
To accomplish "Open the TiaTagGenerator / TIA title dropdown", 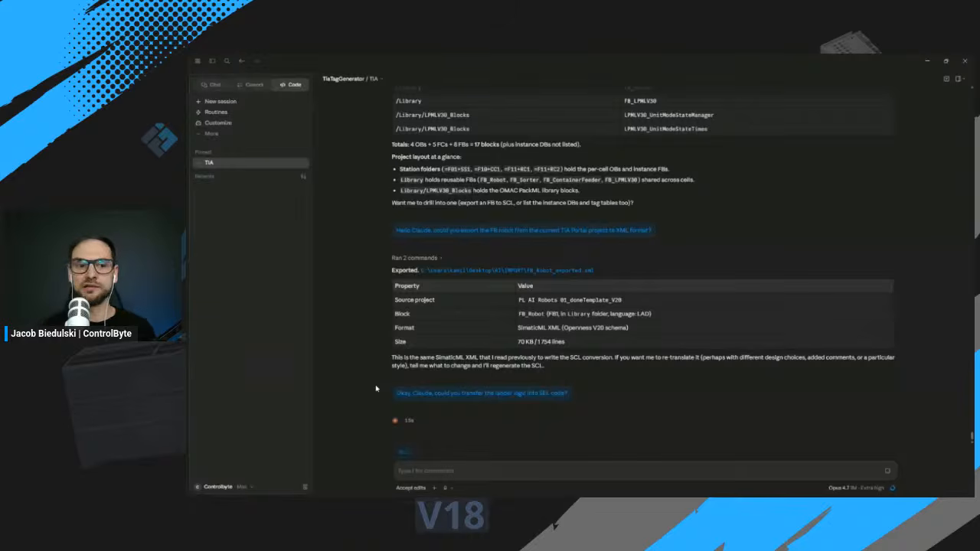I will [x=353, y=79].
